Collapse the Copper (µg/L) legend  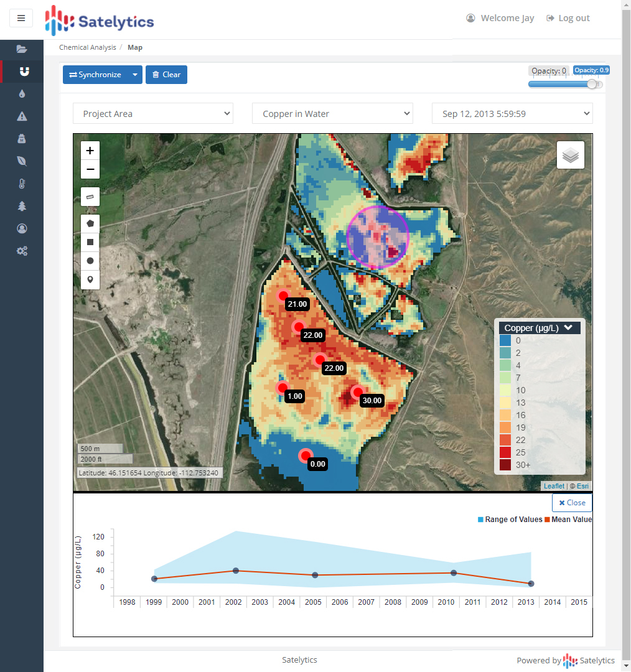568,327
